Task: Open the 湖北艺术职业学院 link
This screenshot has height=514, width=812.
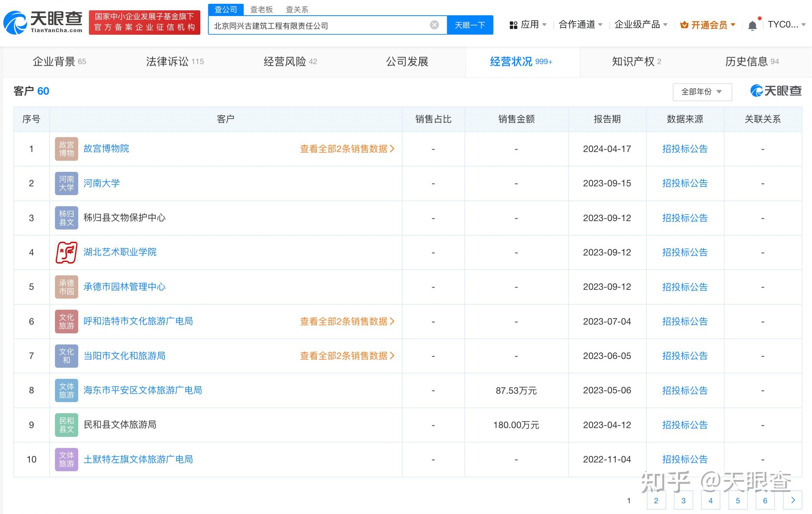Action: [x=120, y=252]
